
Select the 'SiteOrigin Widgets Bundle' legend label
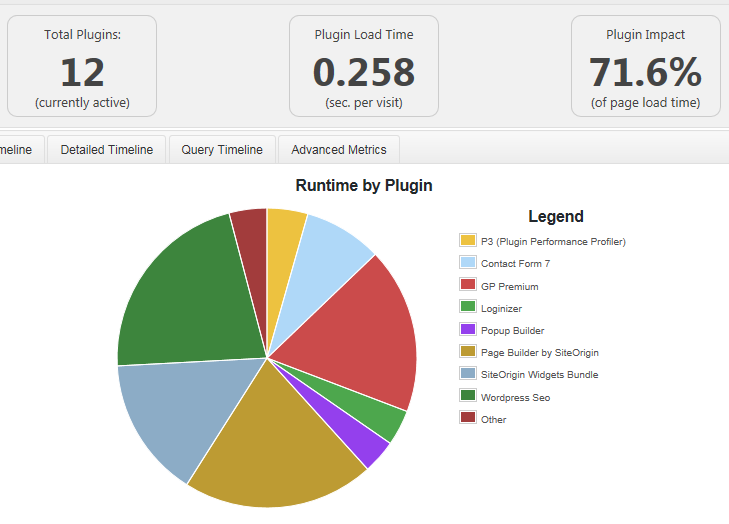[x=539, y=375]
